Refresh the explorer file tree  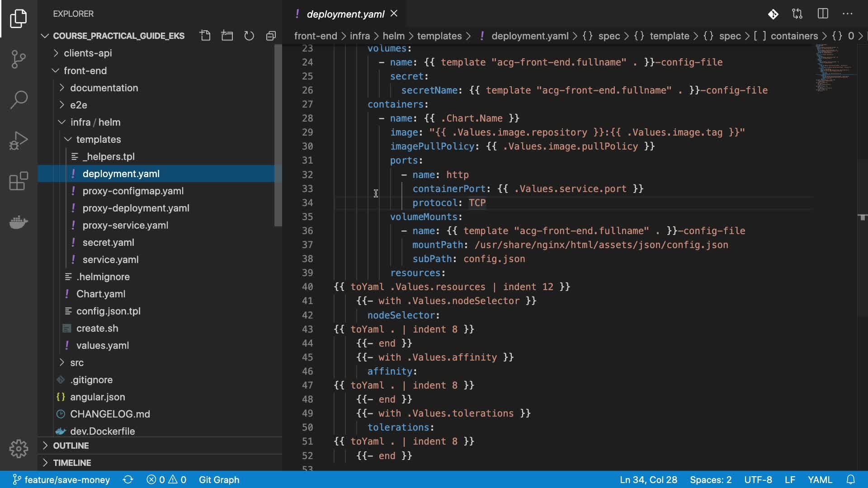tap(249, 36)
